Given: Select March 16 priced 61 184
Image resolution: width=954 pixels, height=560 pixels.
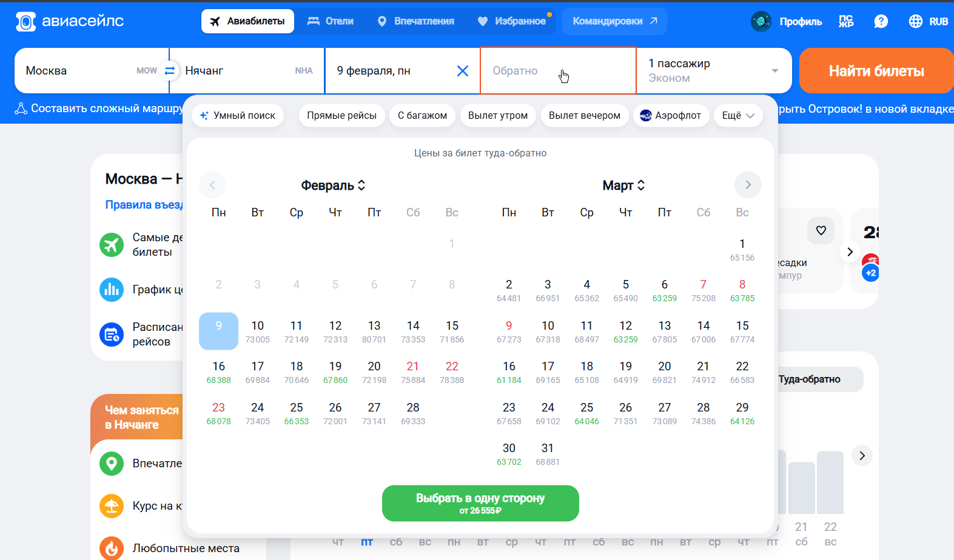Looking at the screenshot, I should click(x=509, y=372).
